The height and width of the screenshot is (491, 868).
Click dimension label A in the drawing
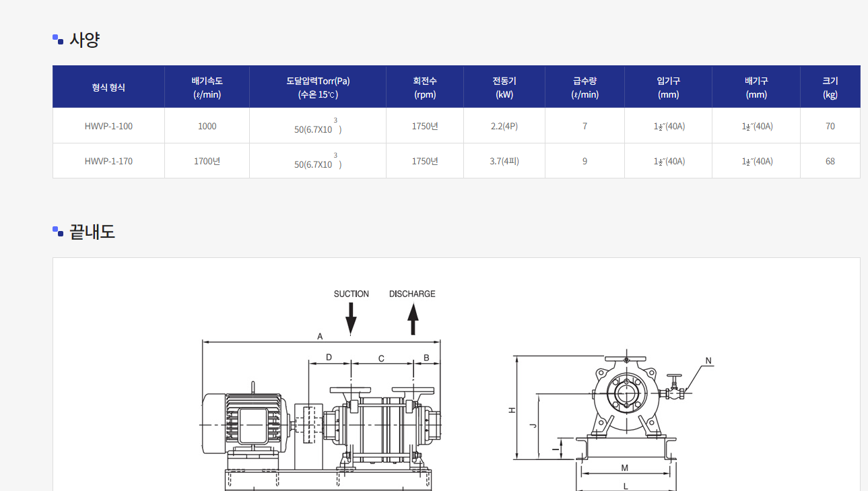[x=320, y=335]
